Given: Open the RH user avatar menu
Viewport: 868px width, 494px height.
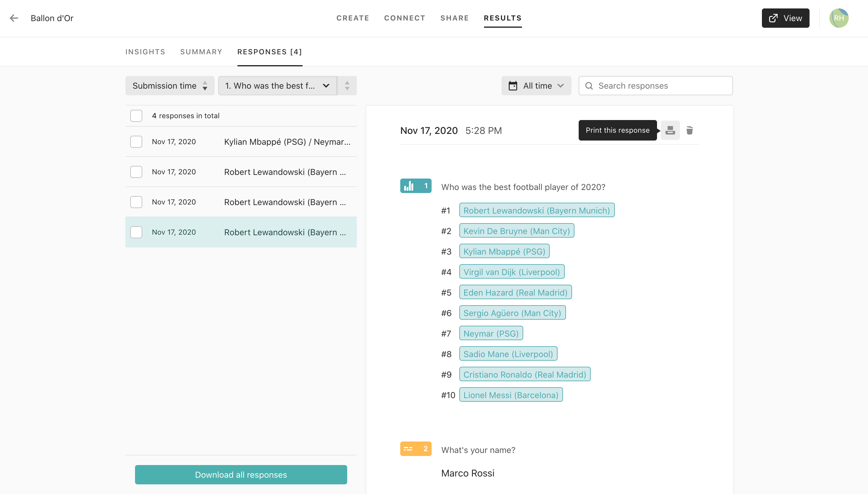Looking at the screenshot, I should (x=839, y=18).
